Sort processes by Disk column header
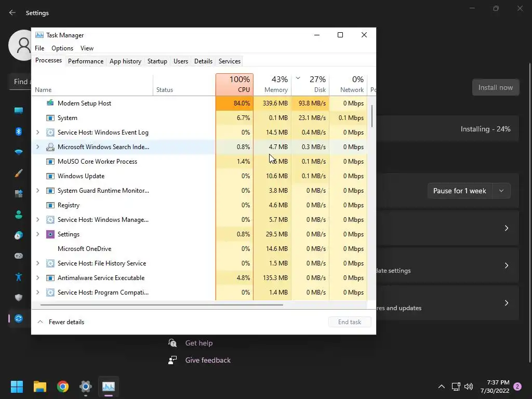Viewport: 532px width, 399px height. 311,85
